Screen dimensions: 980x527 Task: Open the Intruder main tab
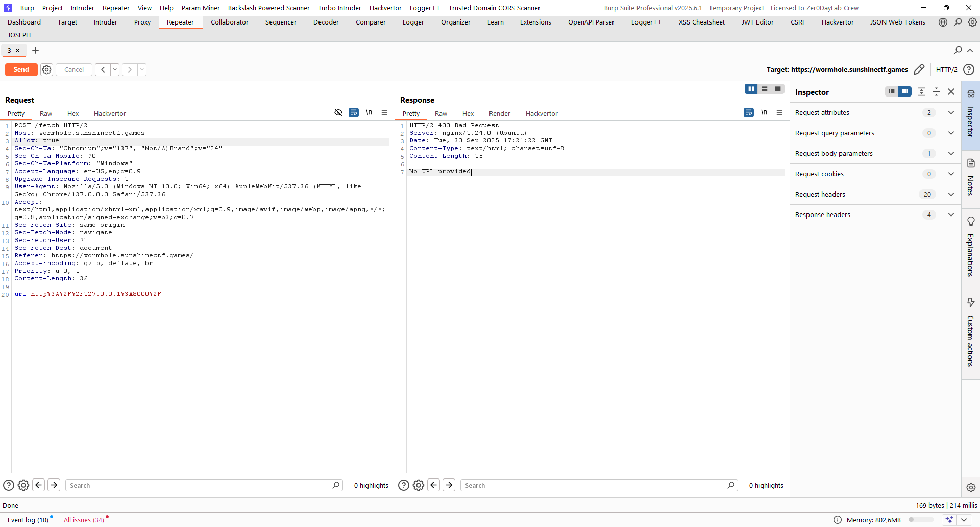[x=106, y=22]
